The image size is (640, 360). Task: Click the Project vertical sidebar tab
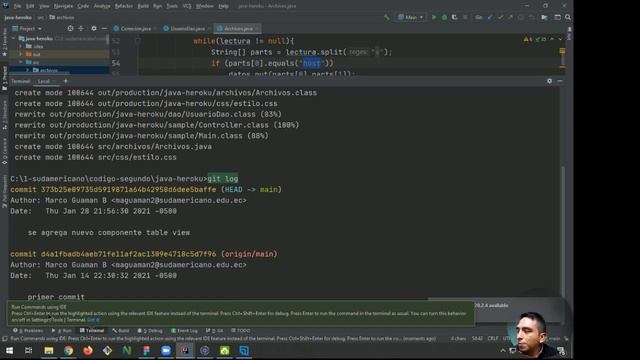[4, 78]
